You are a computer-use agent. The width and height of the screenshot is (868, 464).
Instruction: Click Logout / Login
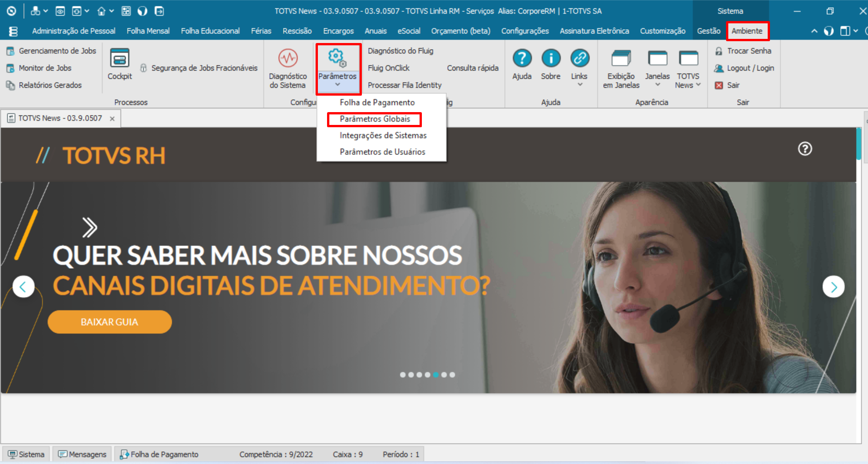pyautogui.click(x=744, y=68)
